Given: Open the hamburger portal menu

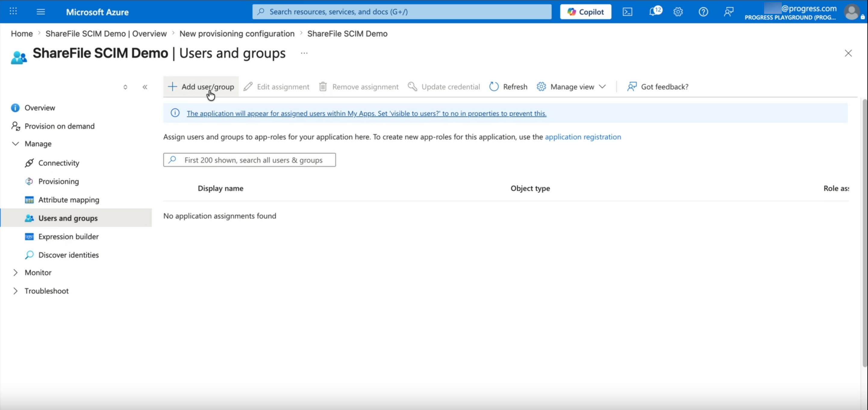Looking at the screenshot, I should click(x=41, y=12).
